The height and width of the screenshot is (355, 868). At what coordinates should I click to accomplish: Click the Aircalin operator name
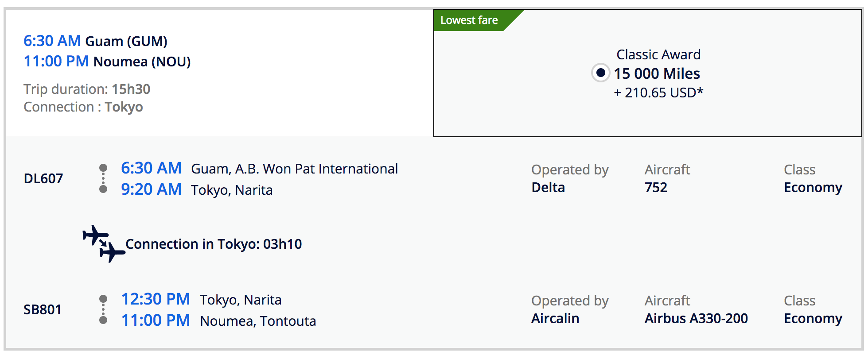click(555, 318)
